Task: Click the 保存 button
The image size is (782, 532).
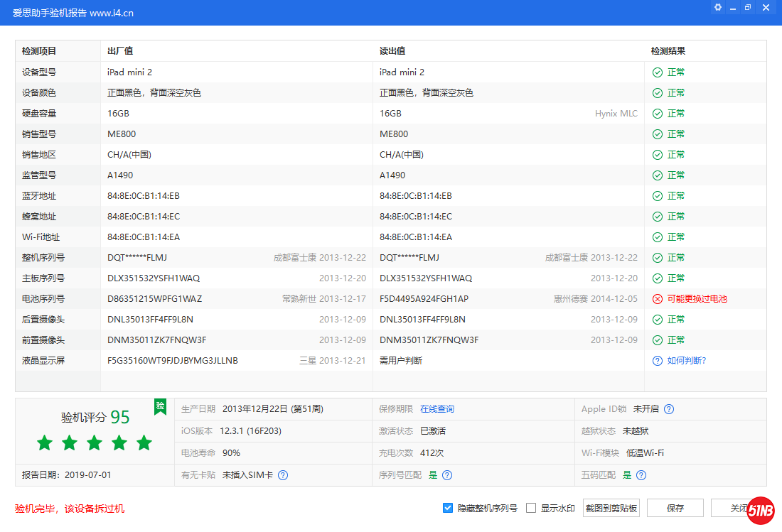Action: click(x=675, y=508)
